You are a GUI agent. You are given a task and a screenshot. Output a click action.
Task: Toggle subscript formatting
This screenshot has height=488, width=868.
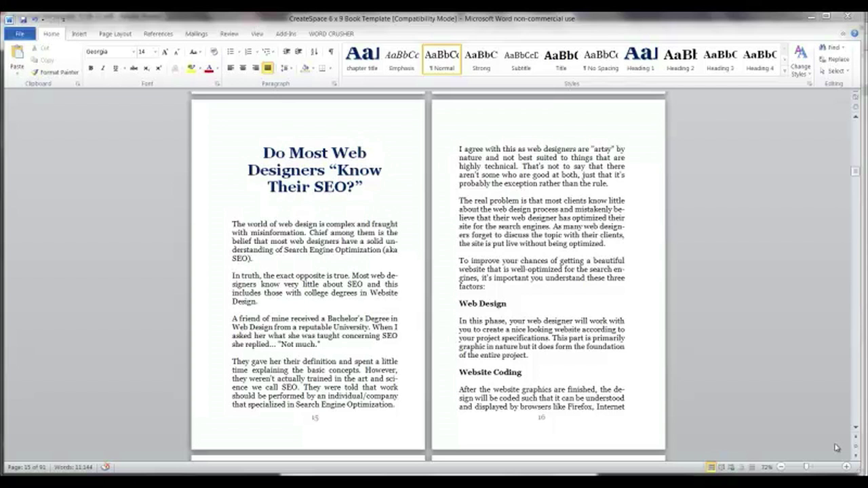(x=146, y=68)
